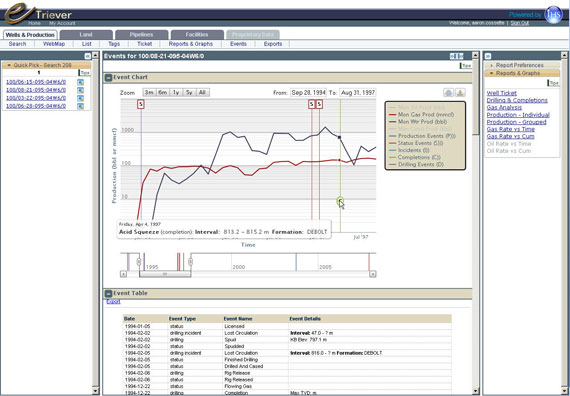Collapse the Event Chart section
Image resolution: width=570 pixels, height=396 pixels.
[x=108, y=77]
